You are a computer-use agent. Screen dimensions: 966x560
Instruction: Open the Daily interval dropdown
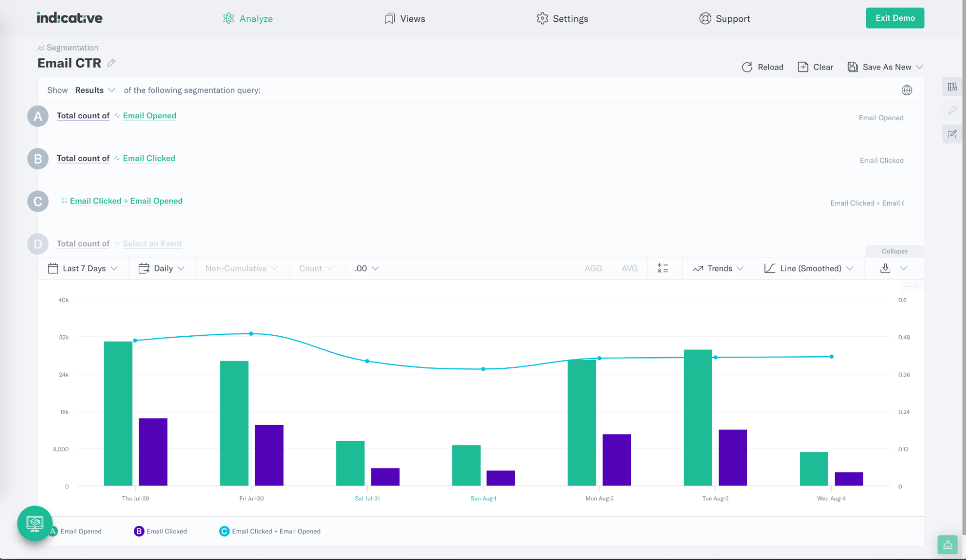pos(161,268)
